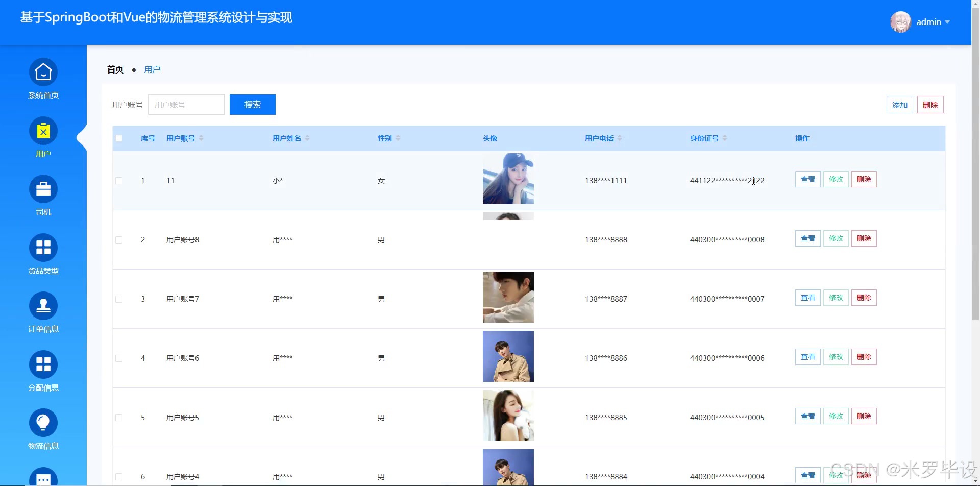The width and height of the screenshot is (980, 486).
Task: Check the row checkbox for 用户账号8
Action: pyautogui.click(x=119, y=240)
